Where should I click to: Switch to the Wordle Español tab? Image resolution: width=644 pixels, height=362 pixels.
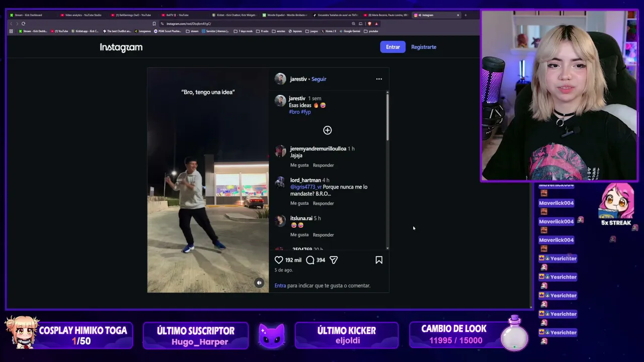point(284,15)
